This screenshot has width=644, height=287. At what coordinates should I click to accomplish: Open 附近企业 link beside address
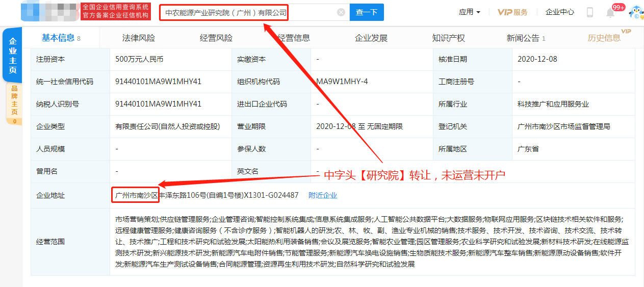(x=323, y=195)
